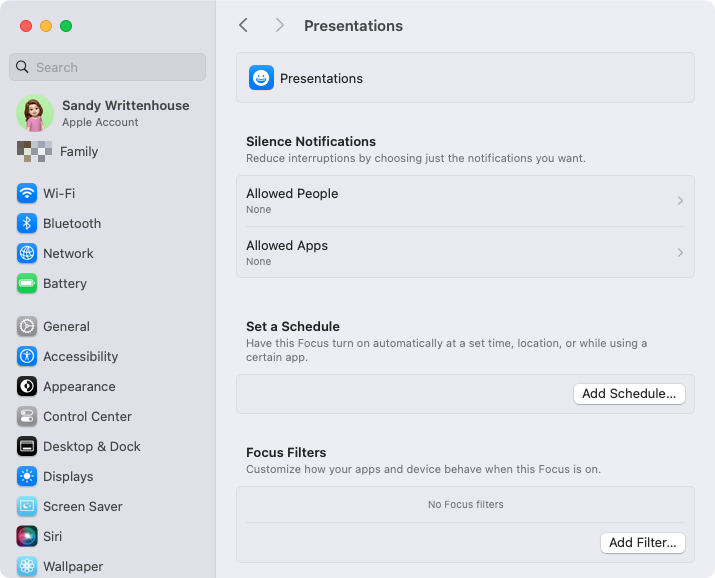715x578 pixels.
Task: Select the Siri icon
Action: pos(27,537)
